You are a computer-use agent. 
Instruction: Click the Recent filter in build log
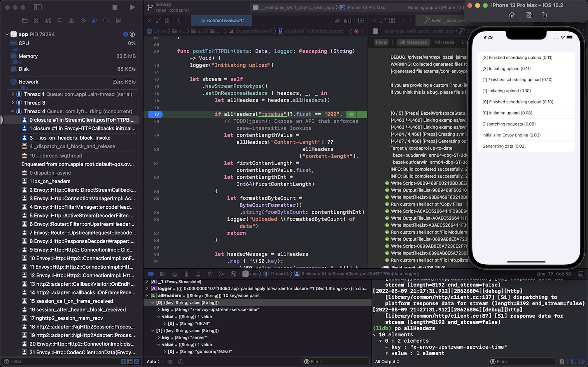(381, 42)
